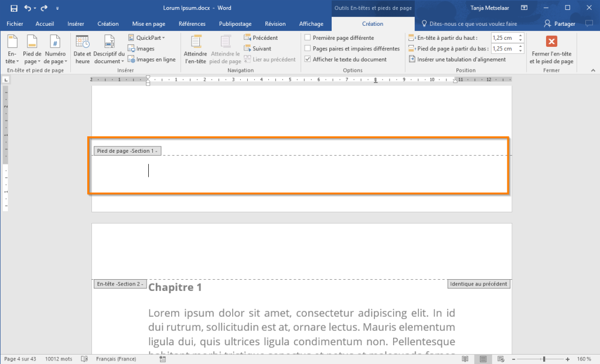This screenshot has height=364, width=600.
Task: Open the Pied de page dropdown
Action: (x=32, y=50)
